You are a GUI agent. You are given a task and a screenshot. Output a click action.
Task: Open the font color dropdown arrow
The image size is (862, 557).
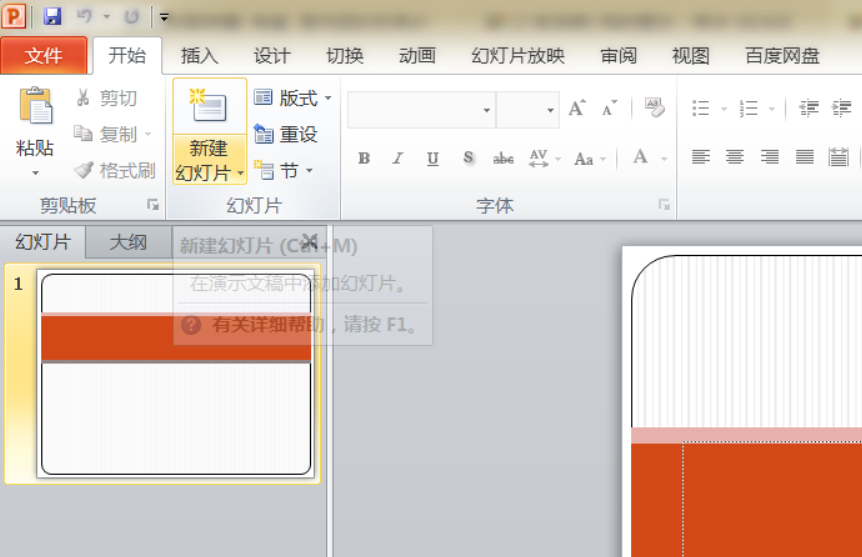coord(664,159)
